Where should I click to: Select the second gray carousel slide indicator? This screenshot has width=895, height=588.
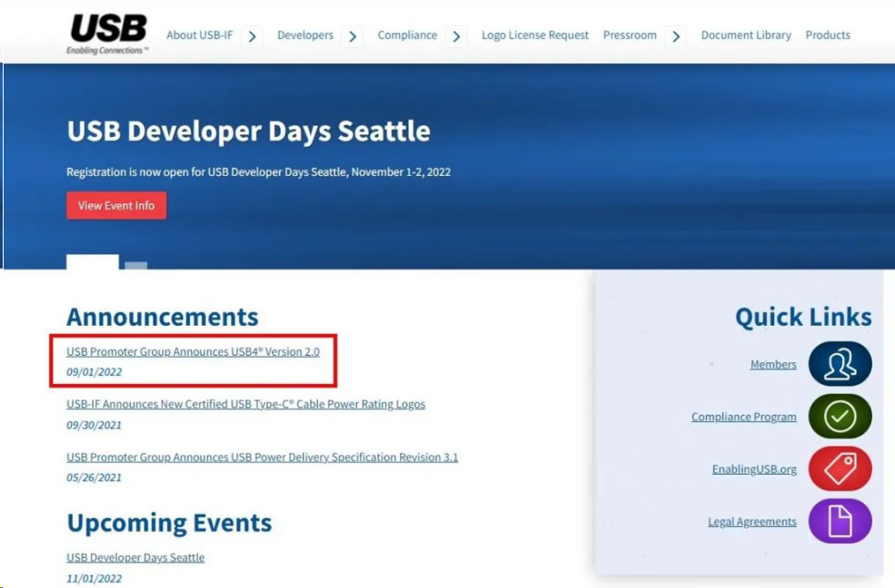point(136,266)
